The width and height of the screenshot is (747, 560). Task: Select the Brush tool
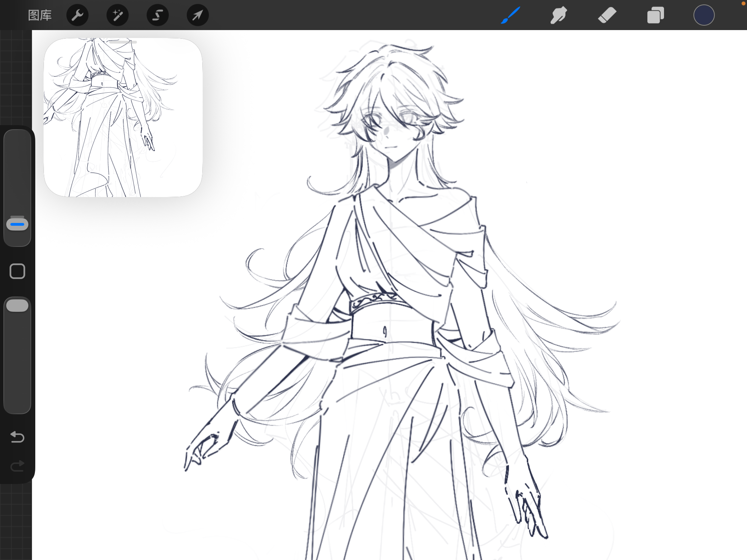[510, 15]
